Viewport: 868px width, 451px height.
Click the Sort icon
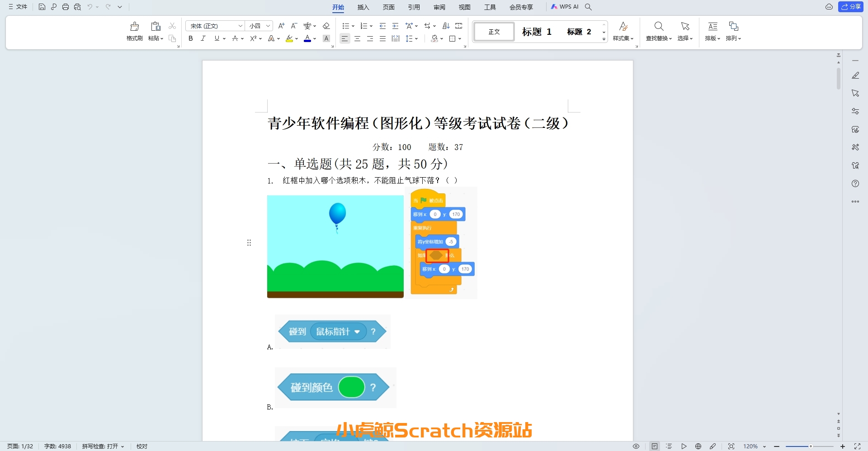pos(446,26)
